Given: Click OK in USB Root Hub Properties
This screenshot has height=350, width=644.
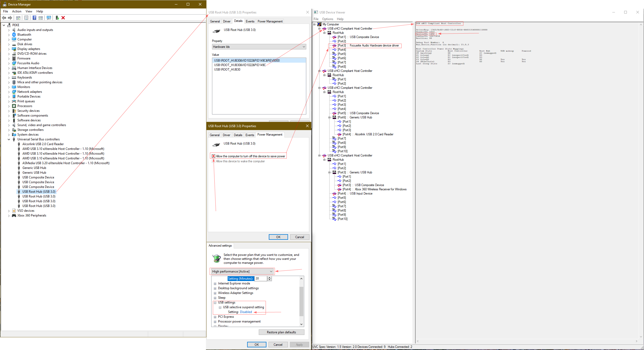Looking at the screenshot, I should [x=278, y=237].
